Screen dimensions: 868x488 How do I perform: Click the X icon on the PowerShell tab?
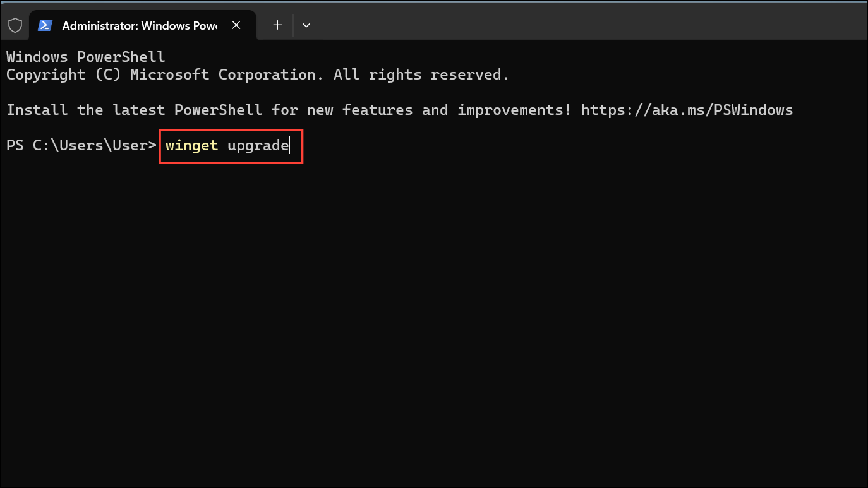click(x=236, y=25)
